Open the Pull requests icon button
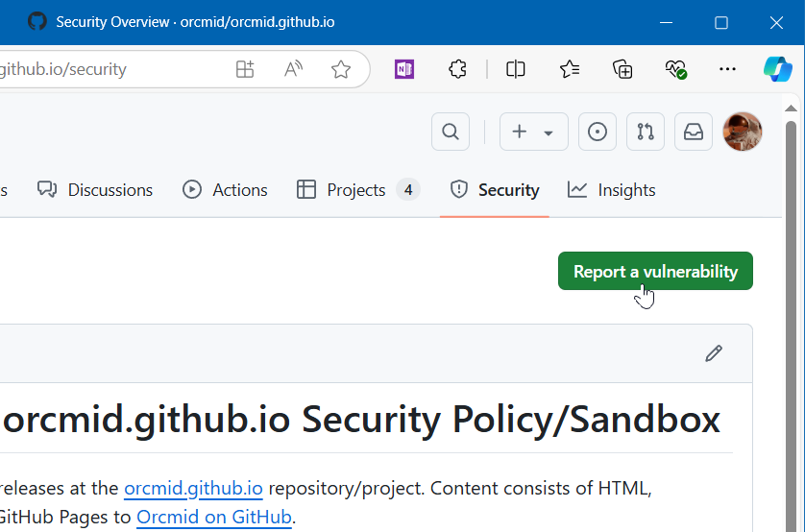The width and height of the screenshot is (805, 532). 646,132
